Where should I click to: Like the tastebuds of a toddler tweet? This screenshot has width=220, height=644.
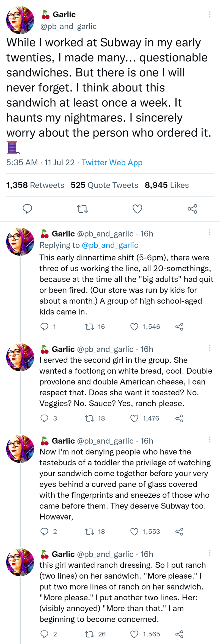pos(134,532)
